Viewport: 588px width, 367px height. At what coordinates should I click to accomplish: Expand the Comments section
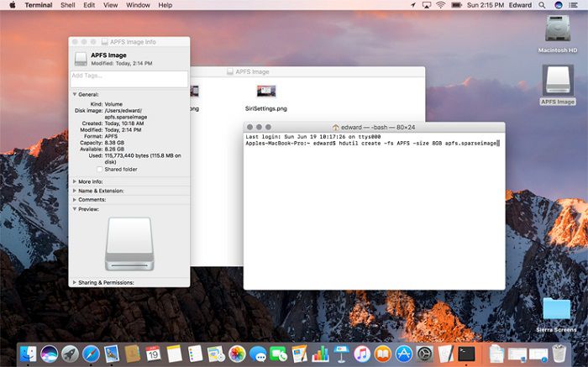[x=75, y=199]
